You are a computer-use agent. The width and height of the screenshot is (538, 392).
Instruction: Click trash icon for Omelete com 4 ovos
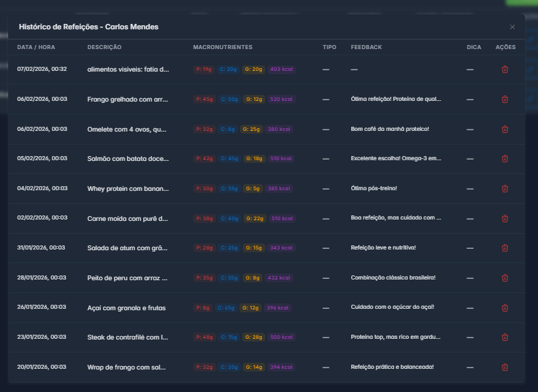505,129
